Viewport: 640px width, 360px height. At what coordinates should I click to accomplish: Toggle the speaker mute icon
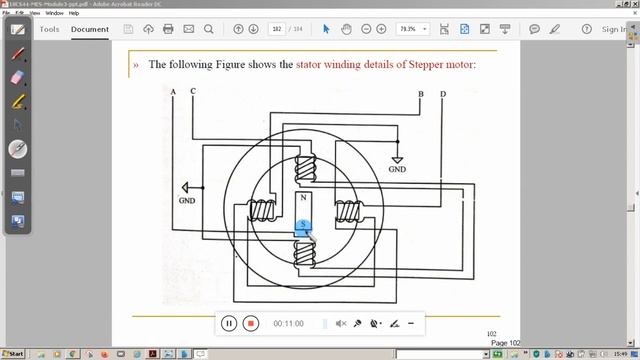click(x=341, y=324)
